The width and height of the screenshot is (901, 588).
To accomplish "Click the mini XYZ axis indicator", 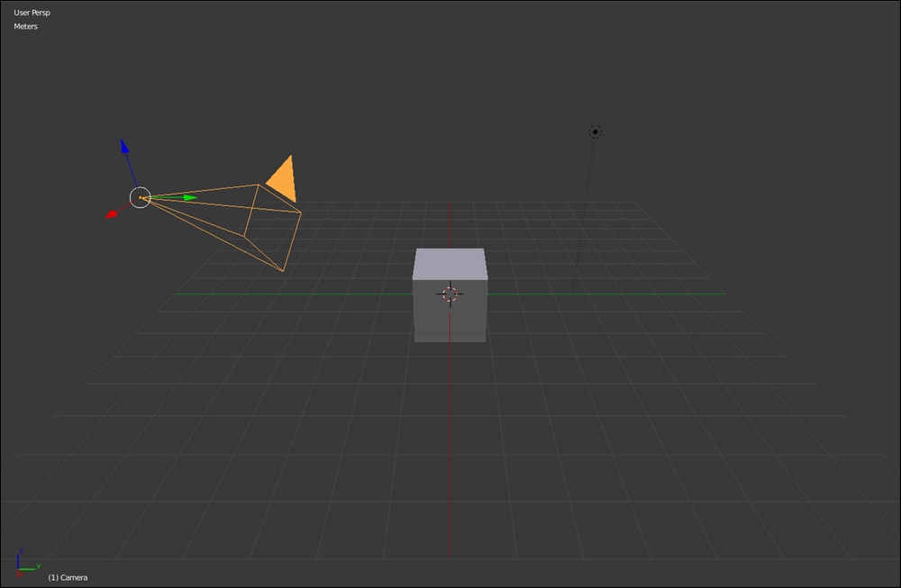I will [x=28, y=563].
